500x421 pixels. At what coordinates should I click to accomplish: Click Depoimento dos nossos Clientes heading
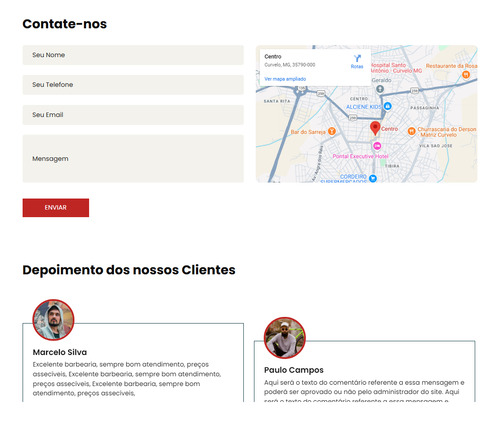pyautogui.click(x=129, y=270)
